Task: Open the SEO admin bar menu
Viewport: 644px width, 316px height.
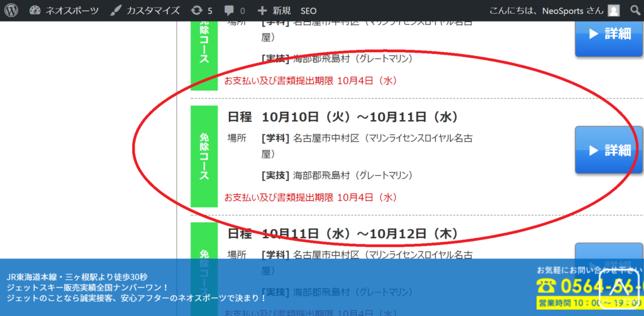Action: coord(308,11)
